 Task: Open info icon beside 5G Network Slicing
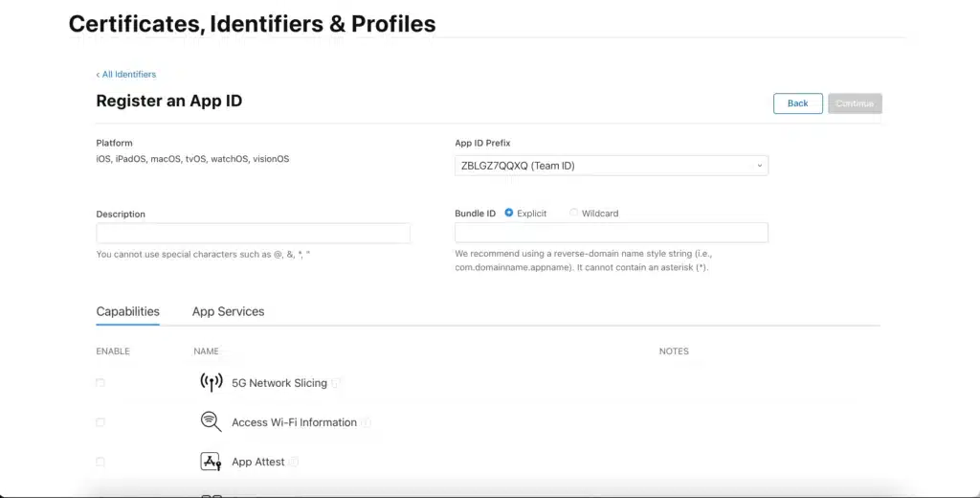[x=337, y=382]
